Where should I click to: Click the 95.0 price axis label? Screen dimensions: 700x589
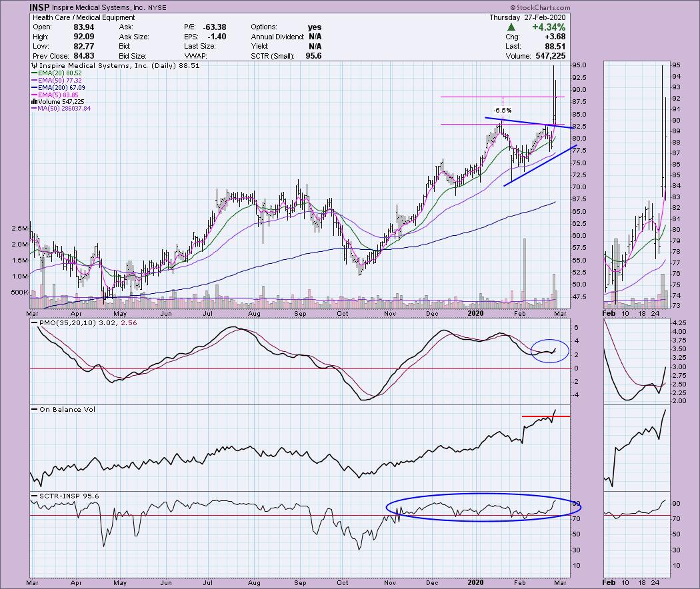pyautogui.click(x=579, y=65)
